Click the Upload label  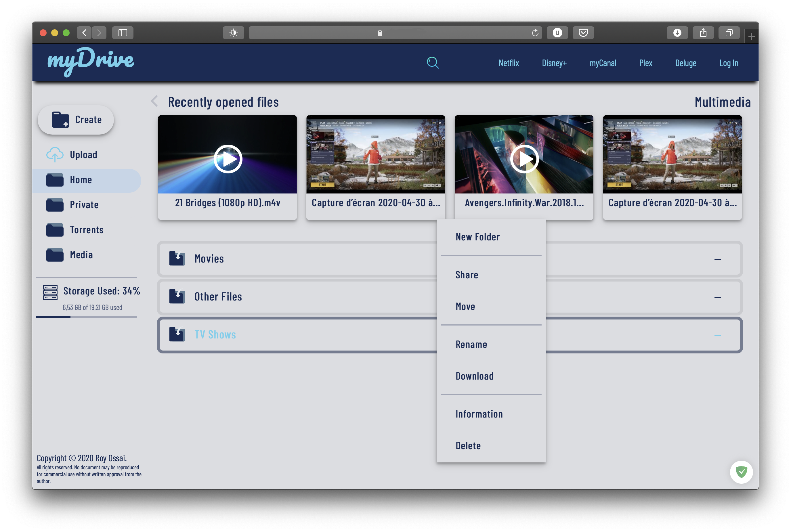[83, 155]
